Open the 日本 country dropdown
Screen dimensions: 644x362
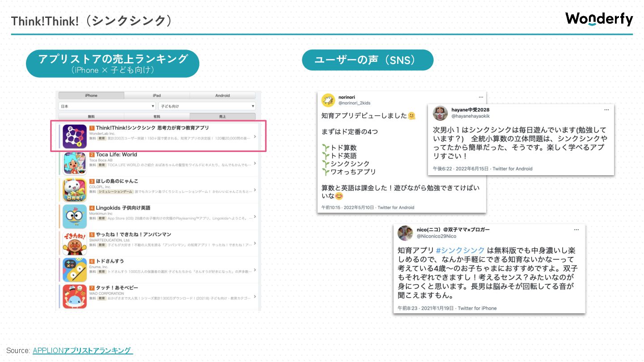coord(107,106)
